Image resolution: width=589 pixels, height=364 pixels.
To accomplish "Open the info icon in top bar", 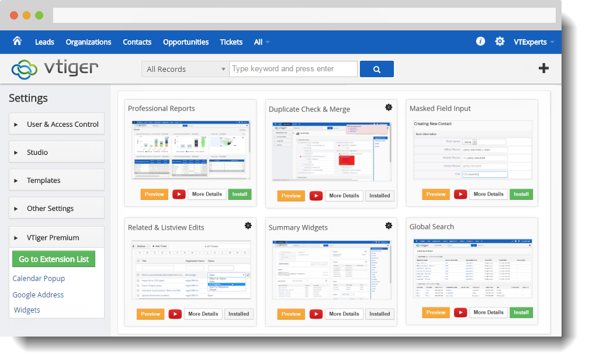I will (x=480, y=41).
